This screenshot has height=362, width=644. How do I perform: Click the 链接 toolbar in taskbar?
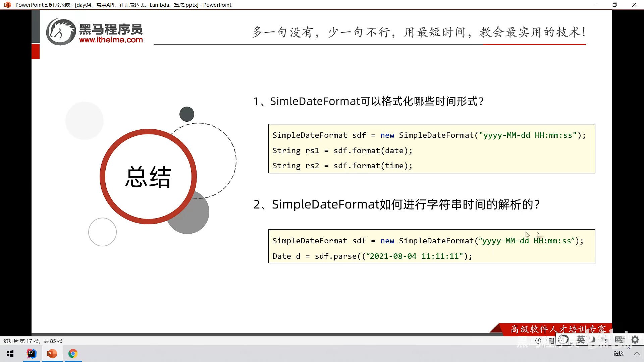618,354
